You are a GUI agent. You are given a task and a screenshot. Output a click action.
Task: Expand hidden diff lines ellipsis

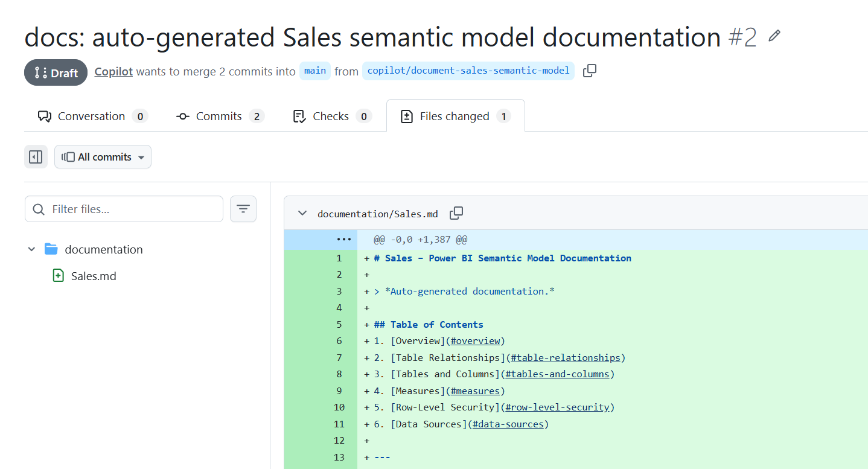(344, 240)
